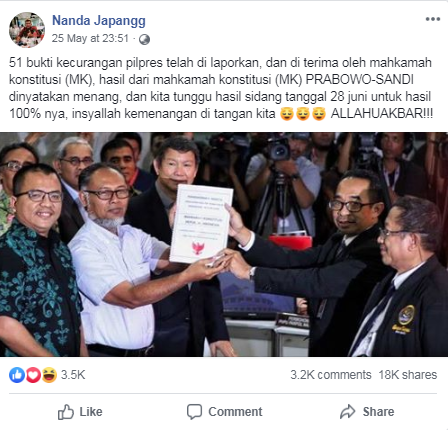Click the red heart Love reaction icon
Image resolution: width=448 pixels, height=430 pixels.
click(33, 375)
